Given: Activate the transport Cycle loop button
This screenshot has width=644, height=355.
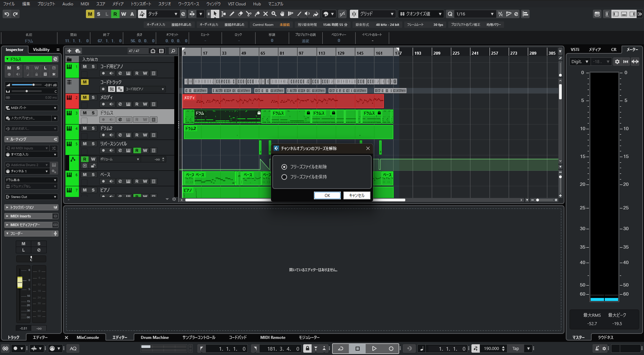Looking at the screenshot, I should point(340,349).
